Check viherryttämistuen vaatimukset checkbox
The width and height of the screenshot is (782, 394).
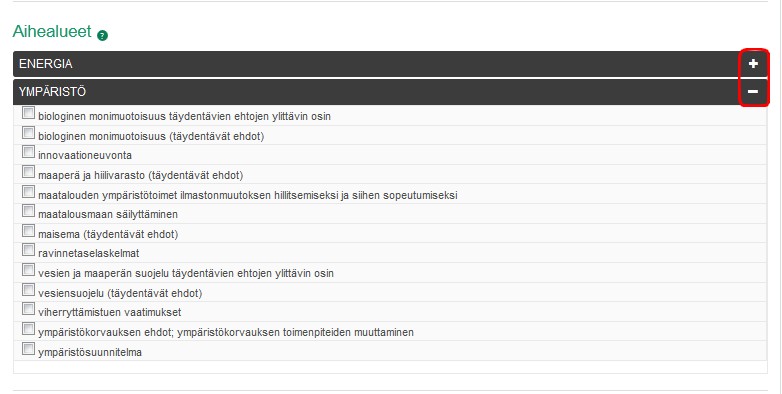pyautogui.click(x=28, y=309)
